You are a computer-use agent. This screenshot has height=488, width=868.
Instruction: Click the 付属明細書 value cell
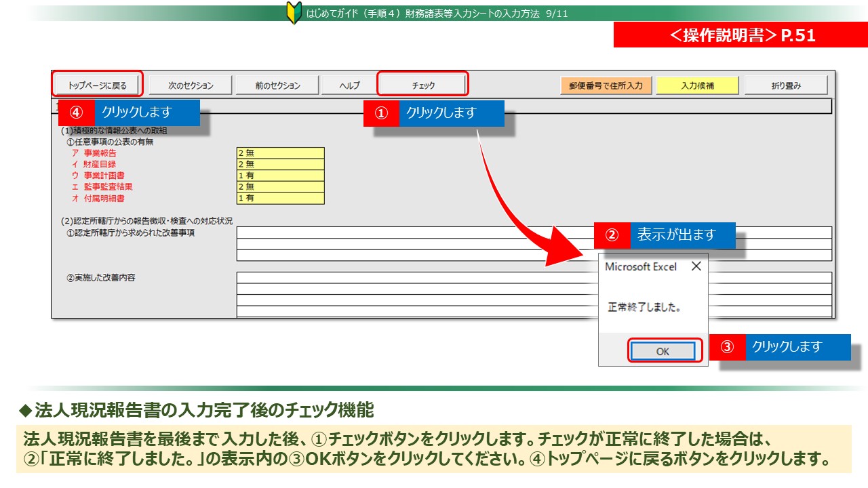[280, 198]
